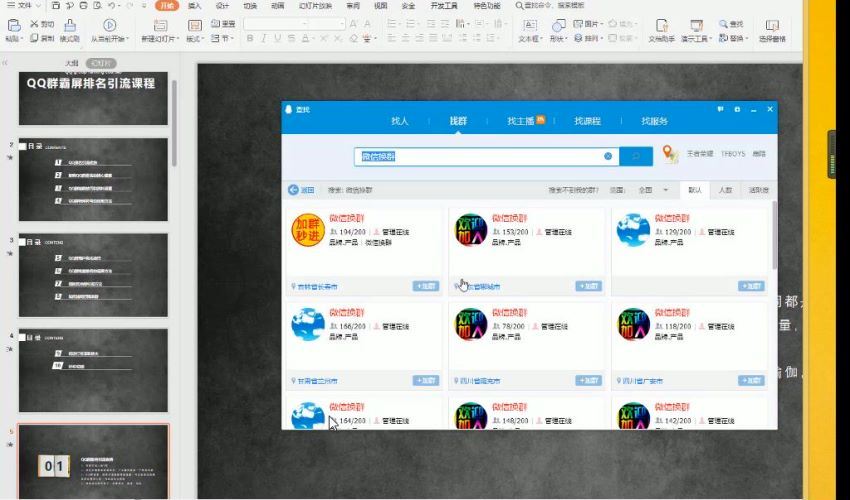850x500 pixels.
Task: Switch to Find People tab in QQ
Action: (400, 121)
